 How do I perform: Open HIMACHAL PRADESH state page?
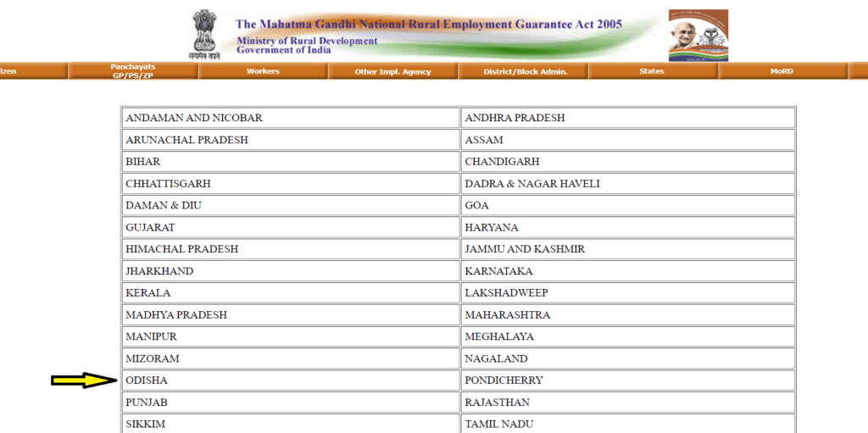181,249
